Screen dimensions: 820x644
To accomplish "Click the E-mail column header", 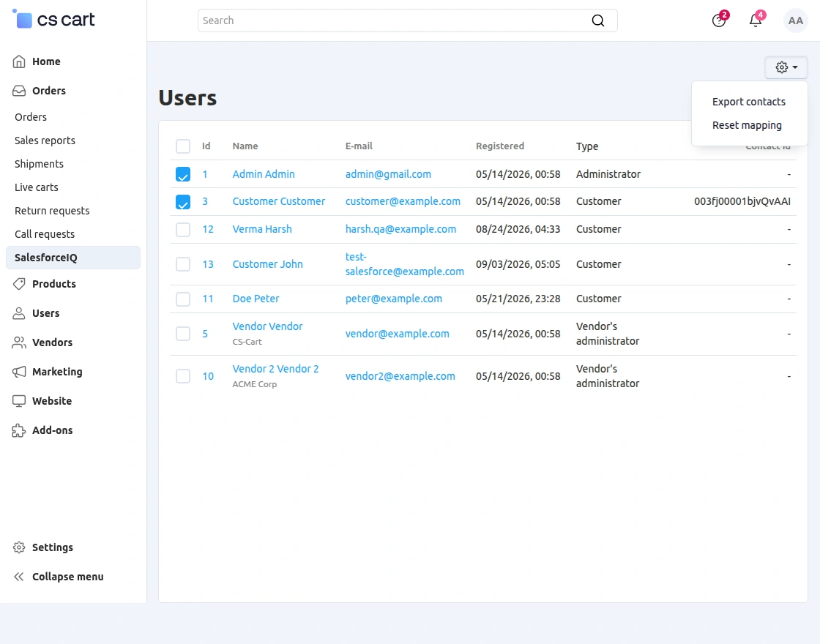I will 359,146.
